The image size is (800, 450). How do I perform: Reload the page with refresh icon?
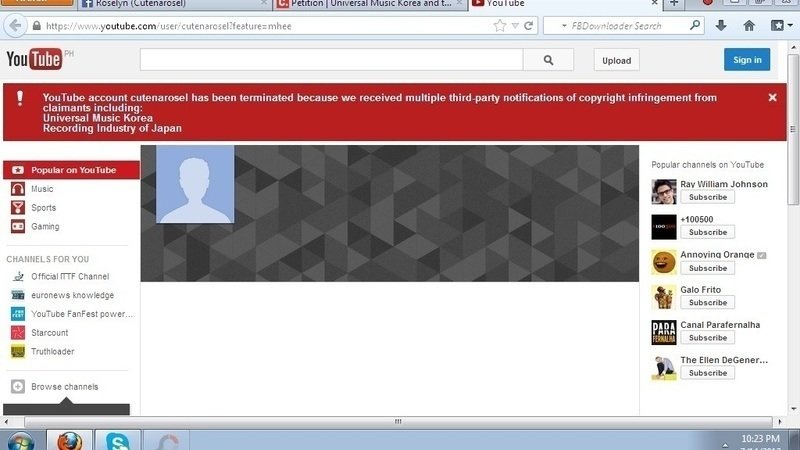[x=529, y=26]
